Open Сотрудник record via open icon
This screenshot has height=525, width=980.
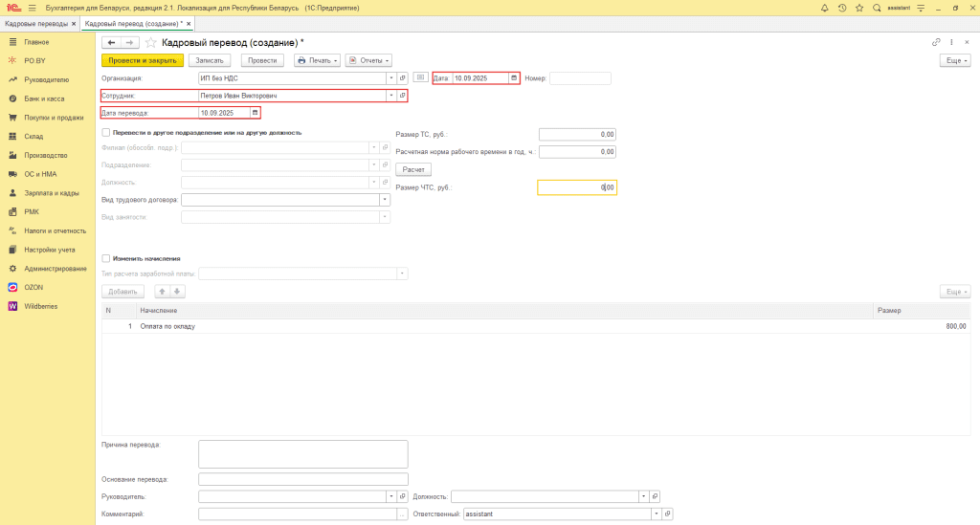[403, 96]
